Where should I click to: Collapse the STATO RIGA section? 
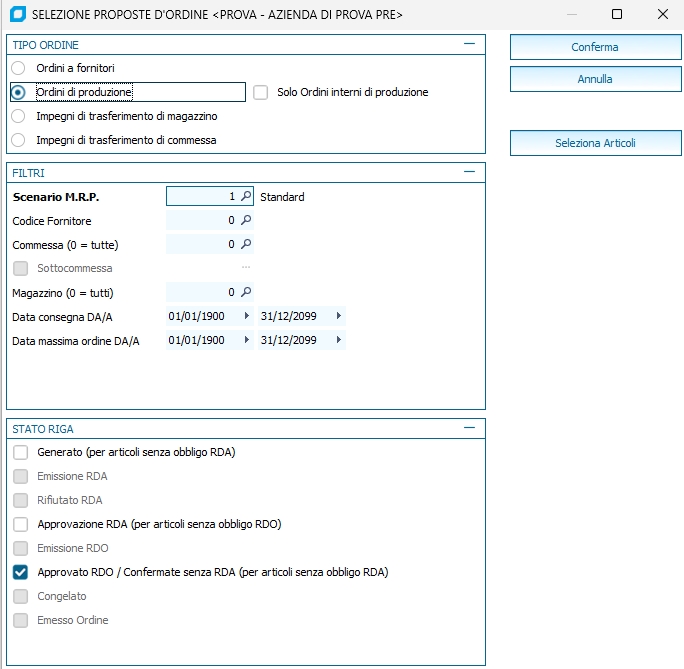pos(469,428)
